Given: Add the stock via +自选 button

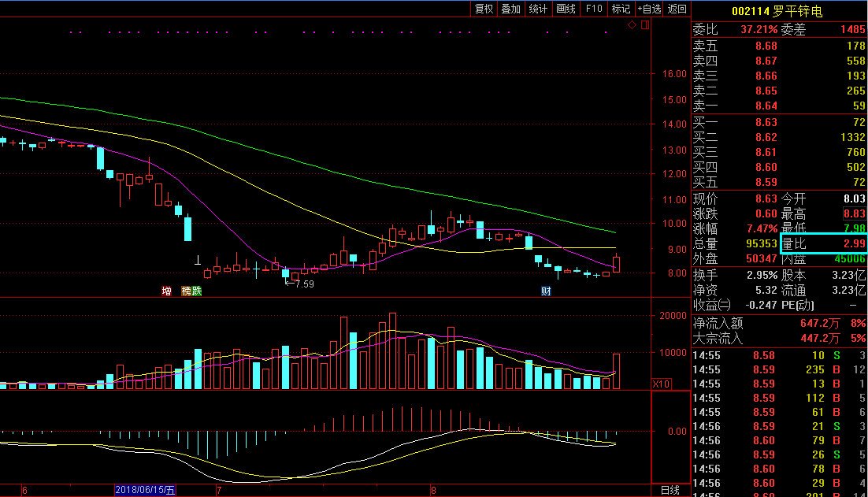Looking at the screenshot, I should 649,9.
